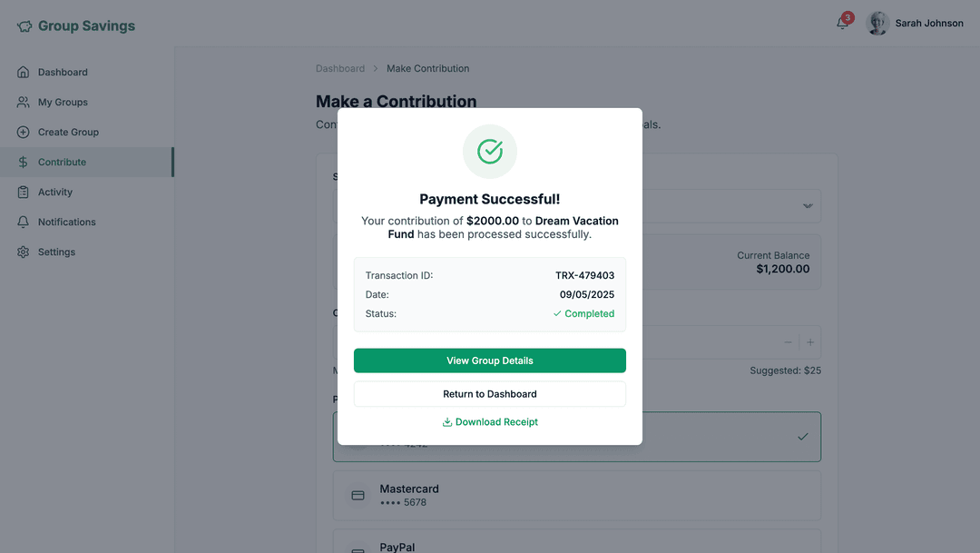The height and width of the screenshot is (553, 980).
Task: Click the plus stepper to increase amount
Action: 809,341
